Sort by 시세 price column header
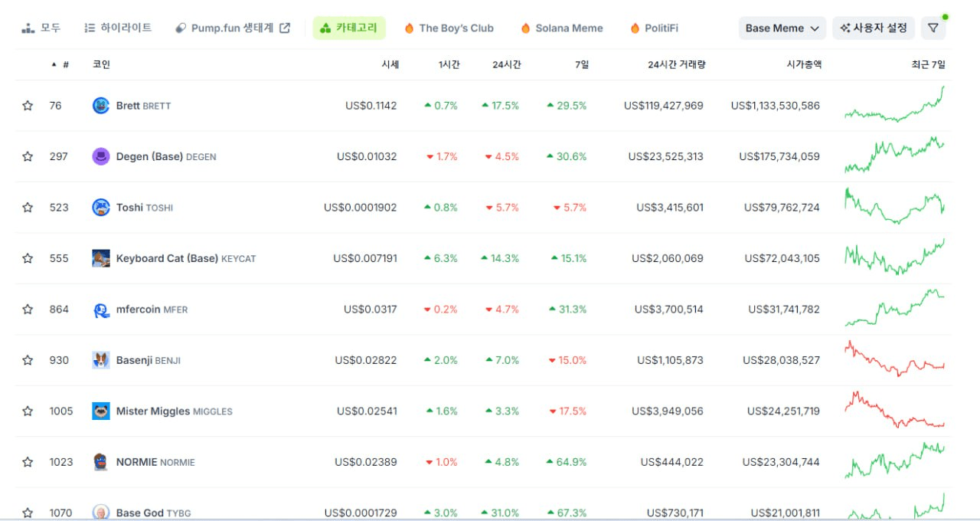The height and width of the screenshot is (521, 980). tap(390, 65)
